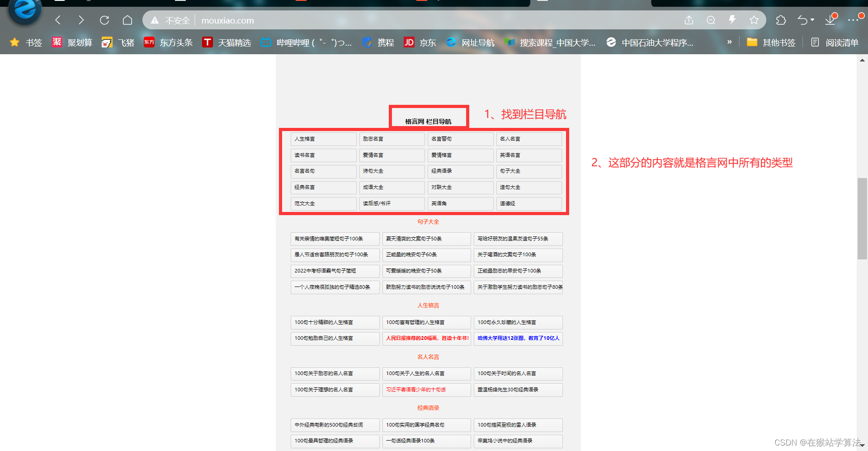Image resolution: width=868 pixels, height=451 pixels.
Task: Open the 名人名言 section heading
Action: pyautogui.click(x=428, y=357)
